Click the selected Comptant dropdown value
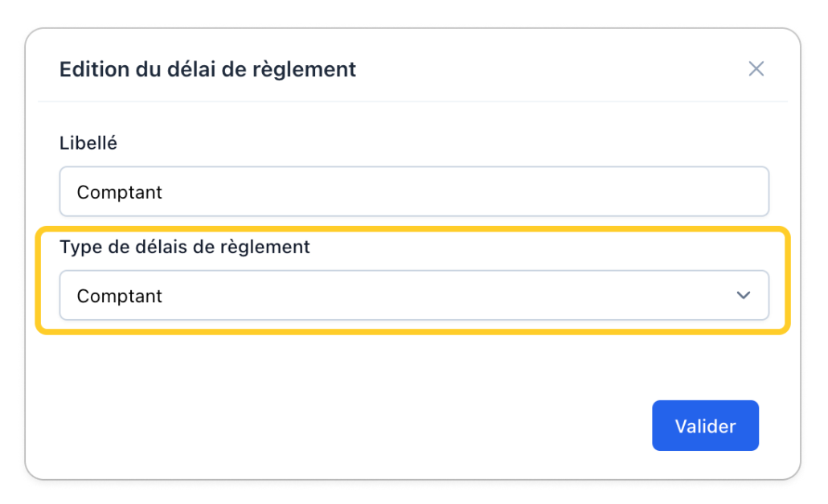The image size is (828, 504). [120, 296]
